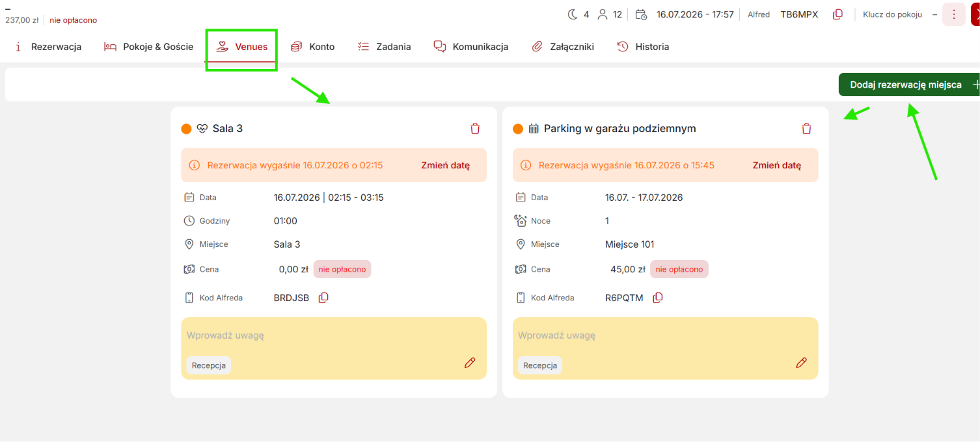This screenshot has height=442, width=980.
Task: Click the header date 16.07.2026 - 17:57
Action: pos(695,14)
